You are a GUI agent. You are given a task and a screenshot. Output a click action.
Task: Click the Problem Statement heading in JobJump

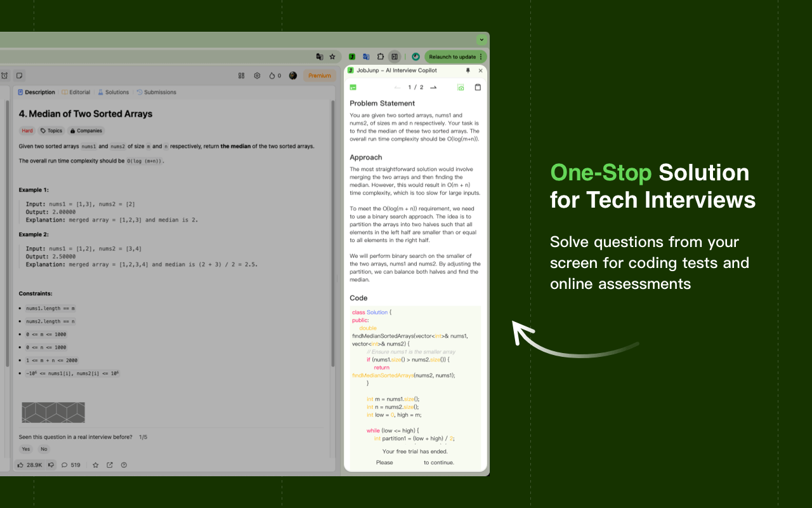pos(382,103)
